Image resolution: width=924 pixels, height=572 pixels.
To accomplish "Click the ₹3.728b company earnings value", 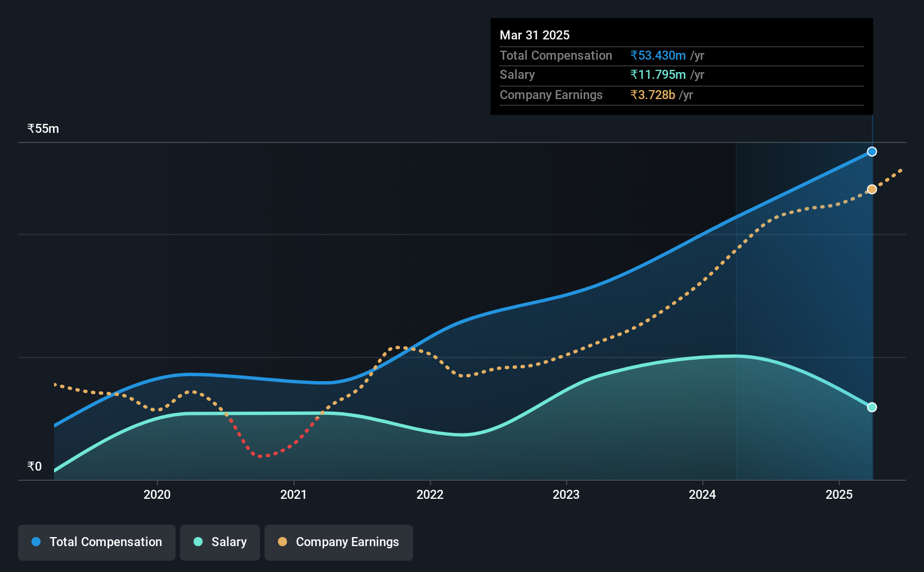I will coord(653,95).
